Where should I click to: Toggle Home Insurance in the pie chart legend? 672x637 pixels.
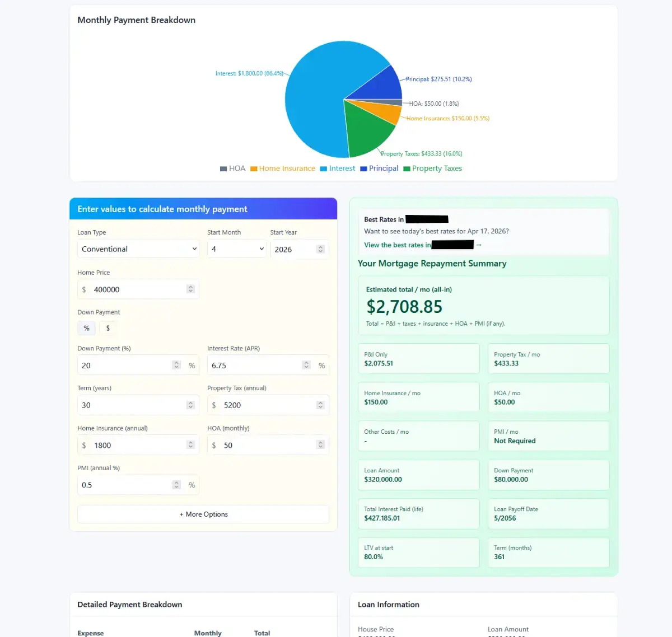click(x=283, y=168)
